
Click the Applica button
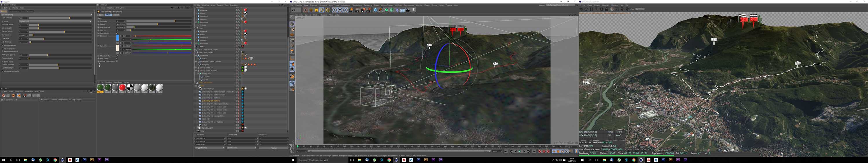[x=274, y=148]
